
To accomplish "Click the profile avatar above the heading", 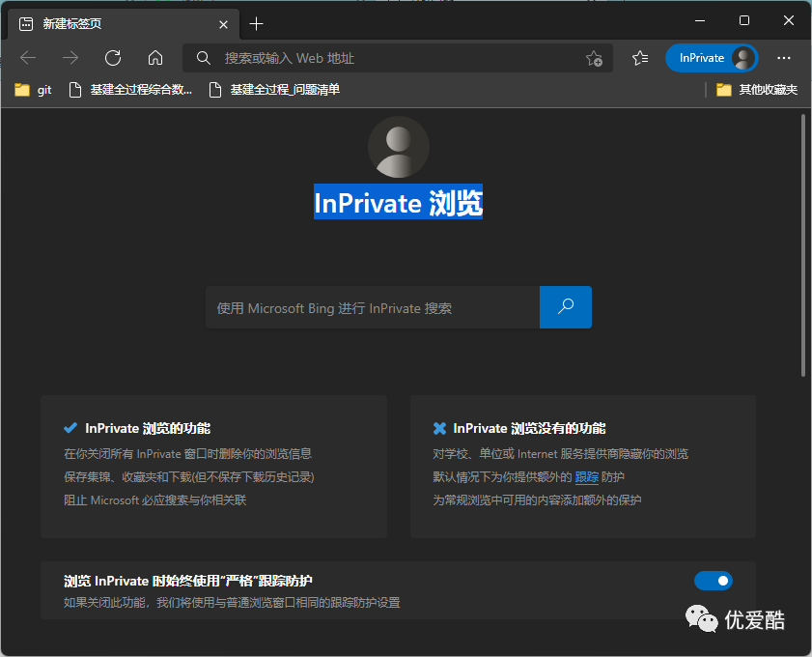I will coord(398,147).
